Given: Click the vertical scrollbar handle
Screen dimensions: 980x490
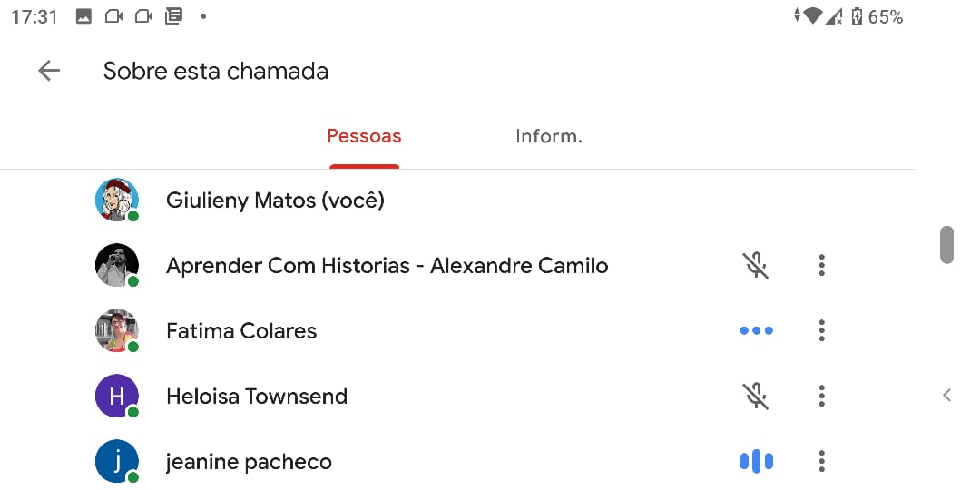Looking at the screenshot, I should [x=946, y=244].
